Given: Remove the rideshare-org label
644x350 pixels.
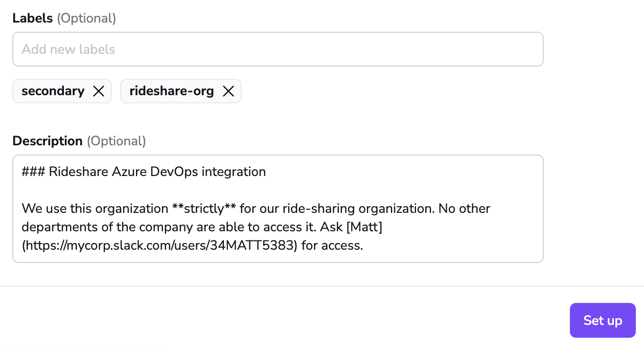Looking at the screenshot, I should click(228, 91).
